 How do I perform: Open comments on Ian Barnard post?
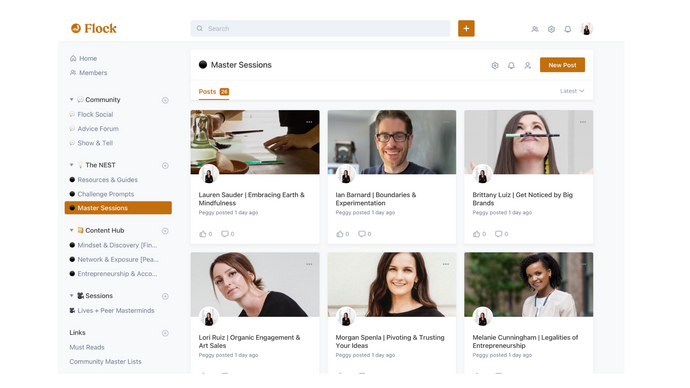click(362, 234)
